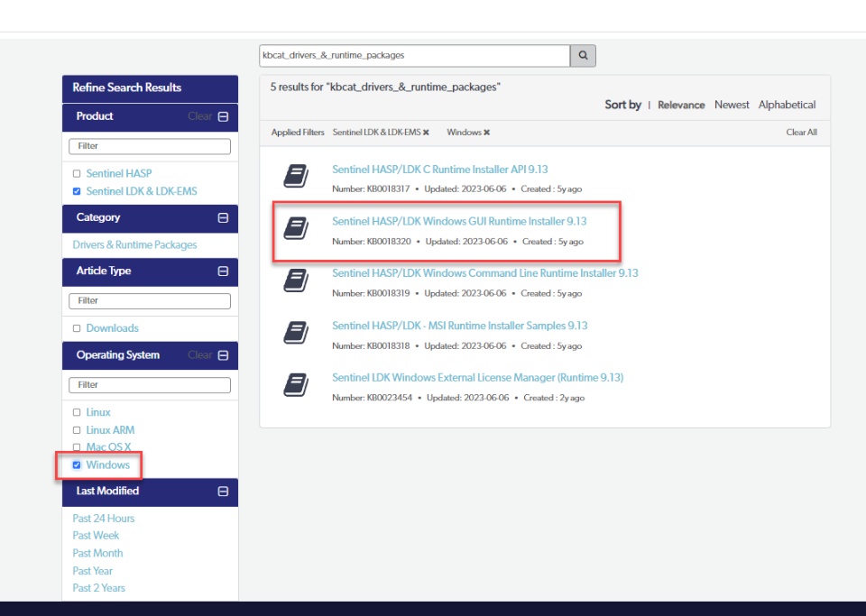The image size is (866, 616).
Task: Focus the Article Type filter input
Action: tap(150, 301)
